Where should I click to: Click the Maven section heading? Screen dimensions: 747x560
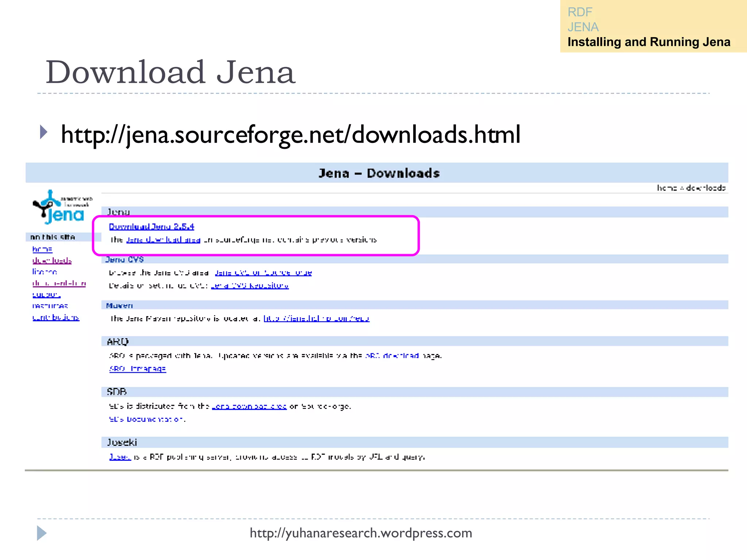click(x=119, y=306)
